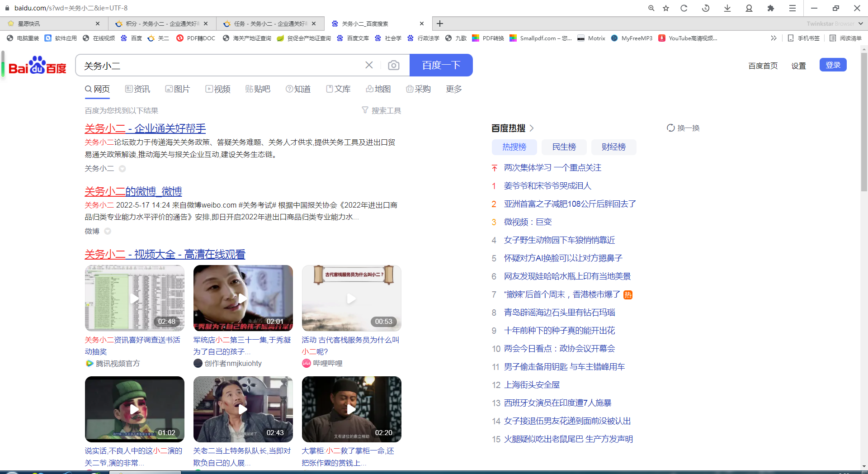Switch to 财经榜 hot list

pyautogui.click(x=614, y=147)
